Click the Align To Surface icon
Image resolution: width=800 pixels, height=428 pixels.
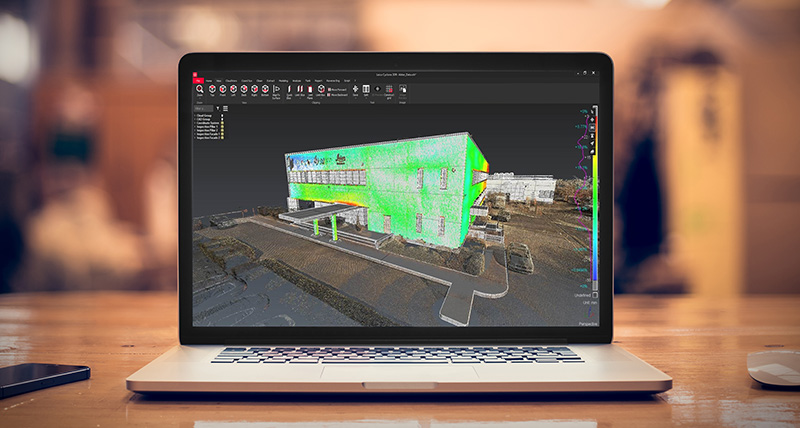(x=277, y=90)
